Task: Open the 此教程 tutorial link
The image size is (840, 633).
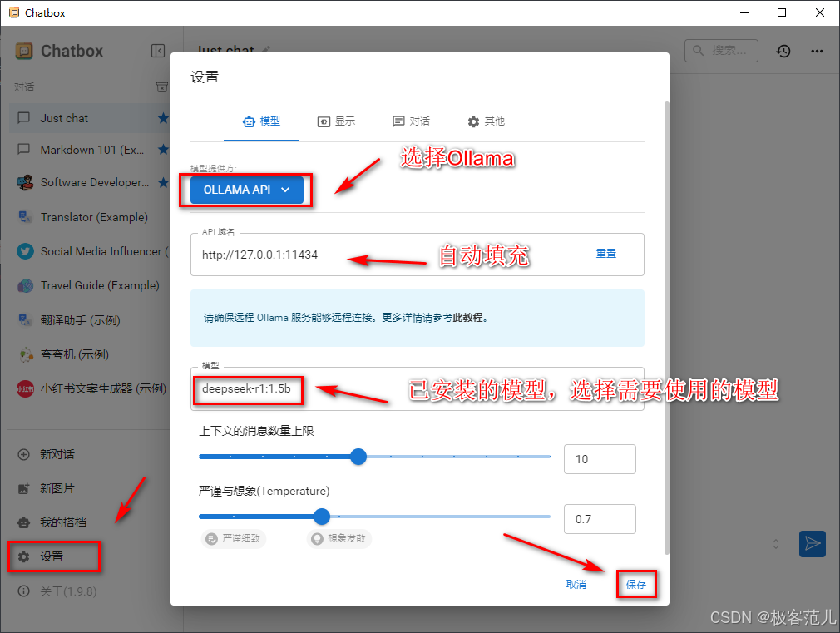Action: tap(467, 317)
